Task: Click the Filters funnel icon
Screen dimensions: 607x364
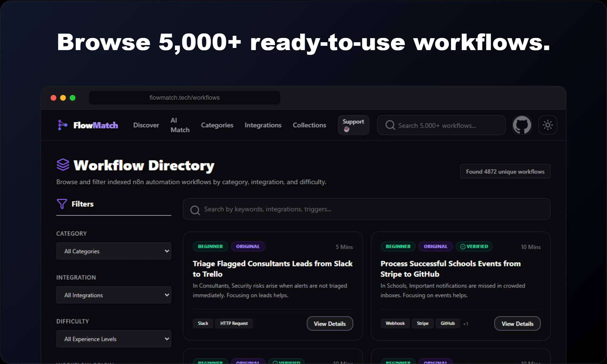Action: [62, 204]
